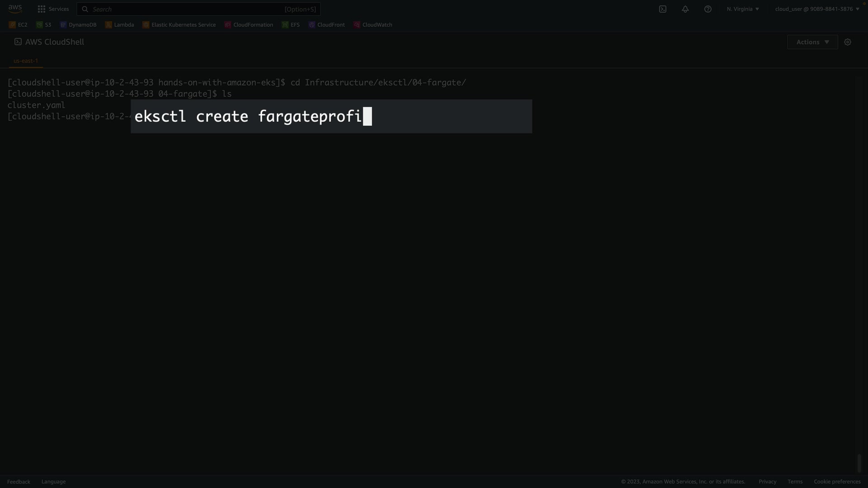The height and width of the screenshot is (488, 868).
Task: Expand the N. Virginia region dropdown
Action: click(743, 9)
